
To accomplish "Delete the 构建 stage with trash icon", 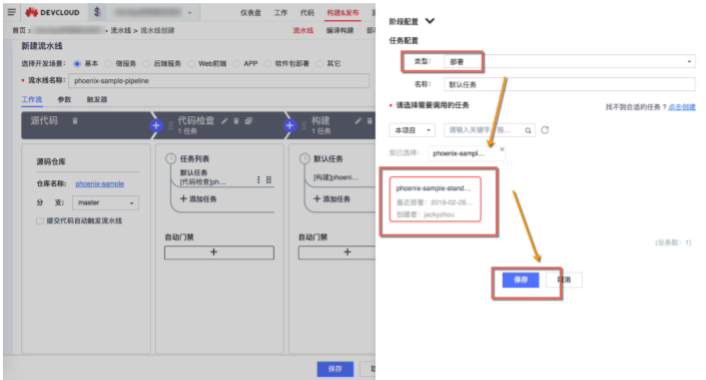I will tap(370, 121).
